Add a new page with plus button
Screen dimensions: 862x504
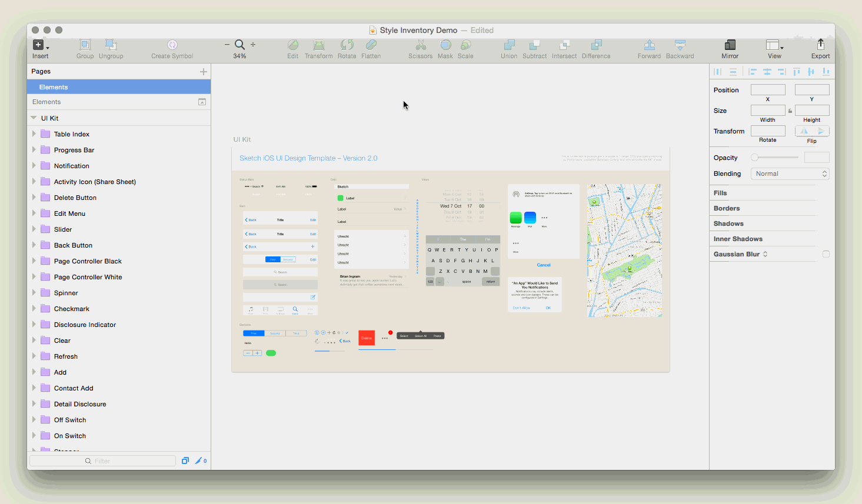click(x=204, y=72)
